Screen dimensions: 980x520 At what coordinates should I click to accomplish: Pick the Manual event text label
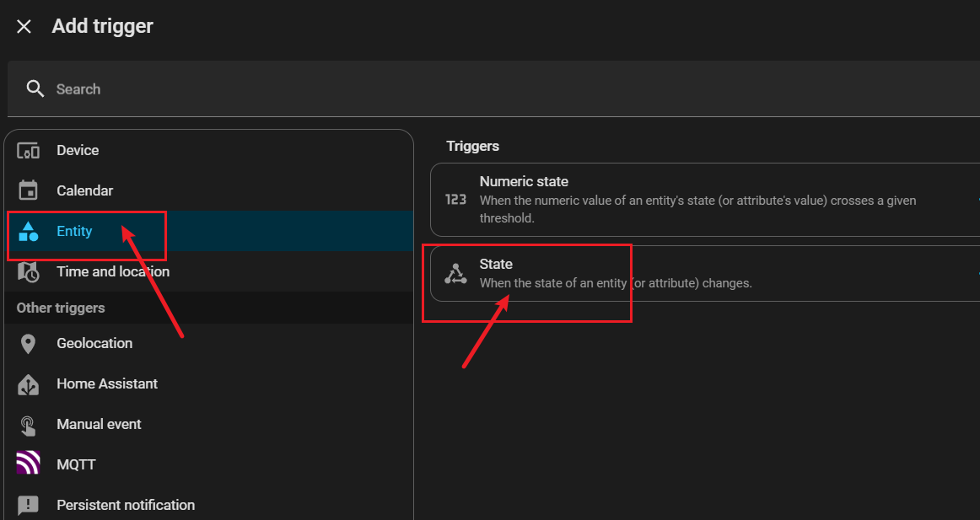99,424
